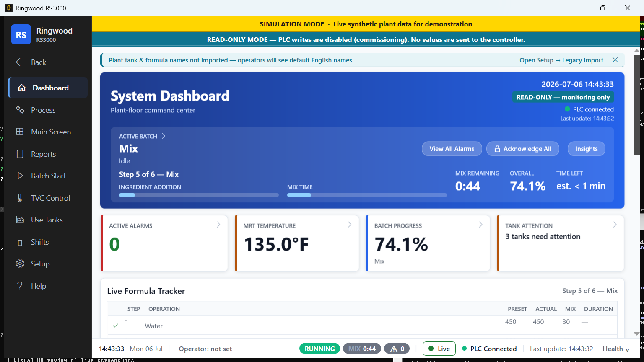Viewport: 644px width, 362px height.
Task: Navigate to Use Tanks
Action: [48, 220]
